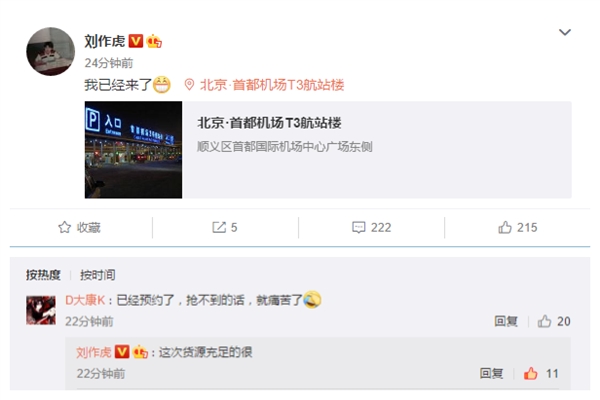Screen dimensions: 600x400
Task: Reply to D大康K's comment with 回复
Action: [x=506, y=321]
